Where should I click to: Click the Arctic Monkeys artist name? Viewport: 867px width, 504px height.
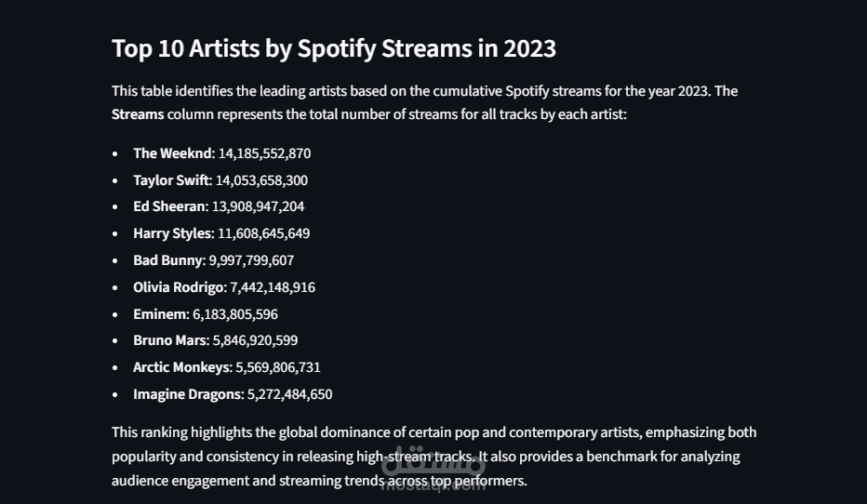pyautogui.click(x=180, y=367)
